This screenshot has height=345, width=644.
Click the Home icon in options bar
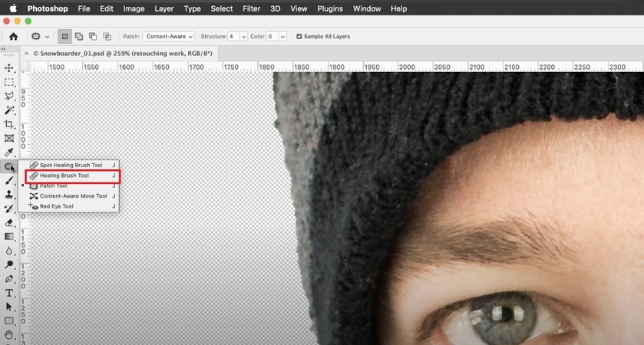pos(13,36)
